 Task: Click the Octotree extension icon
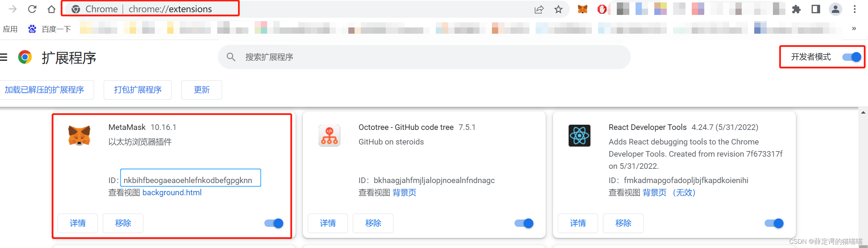(329, 135)
